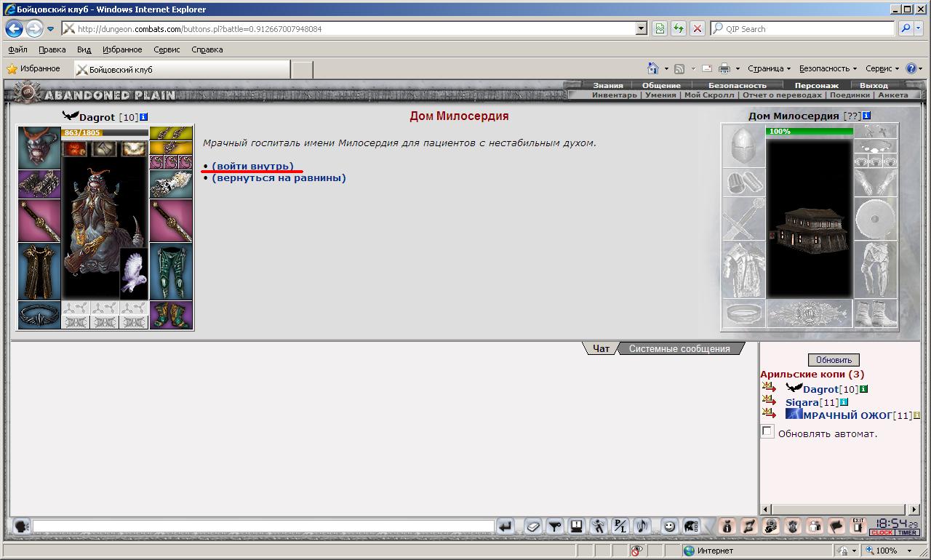Viewport: 931px width, 560px height.
Task: Open Умения submenu link
Action: tap(660, 95)
